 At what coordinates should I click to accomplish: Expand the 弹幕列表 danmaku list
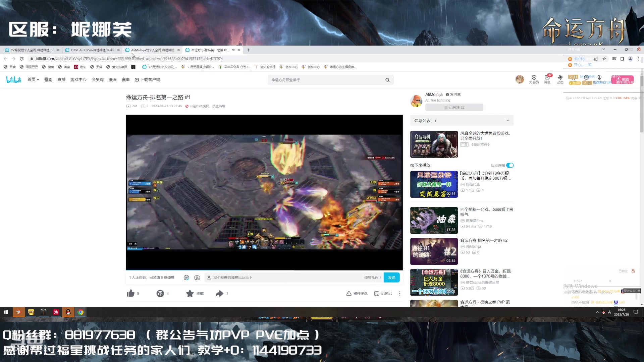507,120
